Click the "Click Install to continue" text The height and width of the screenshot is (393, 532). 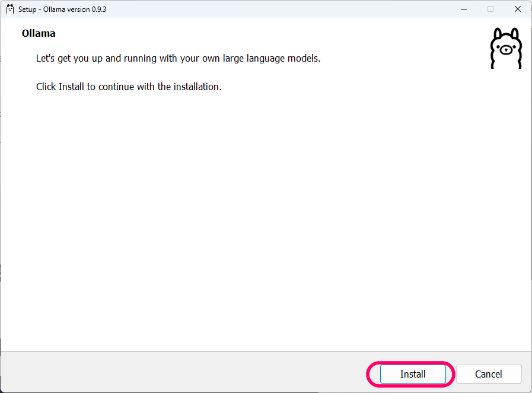point(129,87)
